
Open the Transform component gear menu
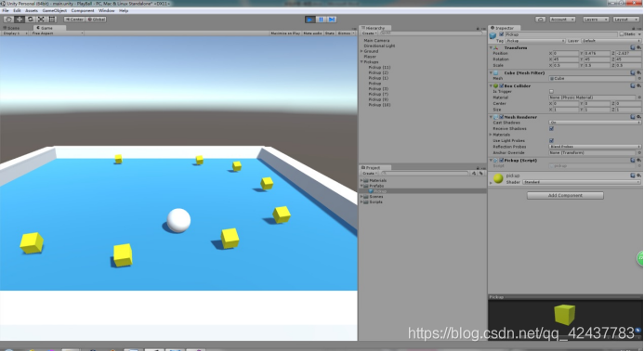(638, 48)
